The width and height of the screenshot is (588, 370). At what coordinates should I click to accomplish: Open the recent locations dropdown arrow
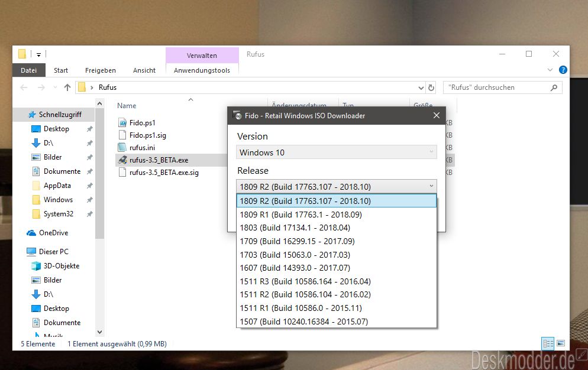[55, 87]
